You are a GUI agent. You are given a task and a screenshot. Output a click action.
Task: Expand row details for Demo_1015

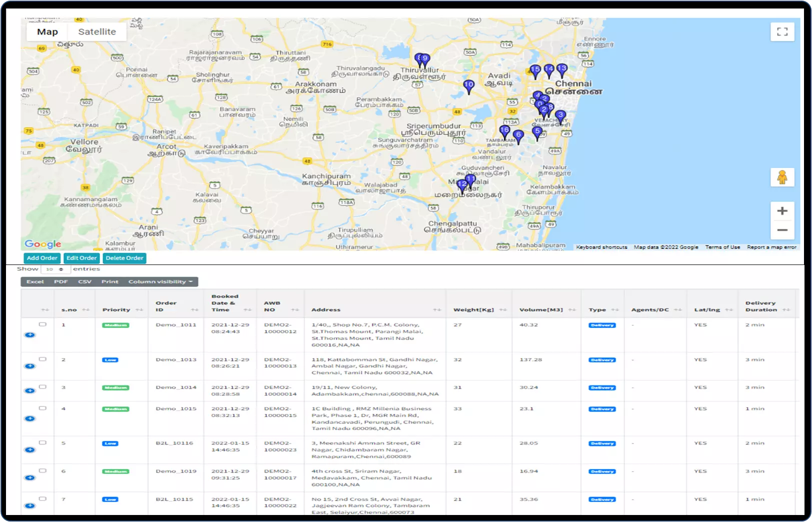[x=30, y=419]
